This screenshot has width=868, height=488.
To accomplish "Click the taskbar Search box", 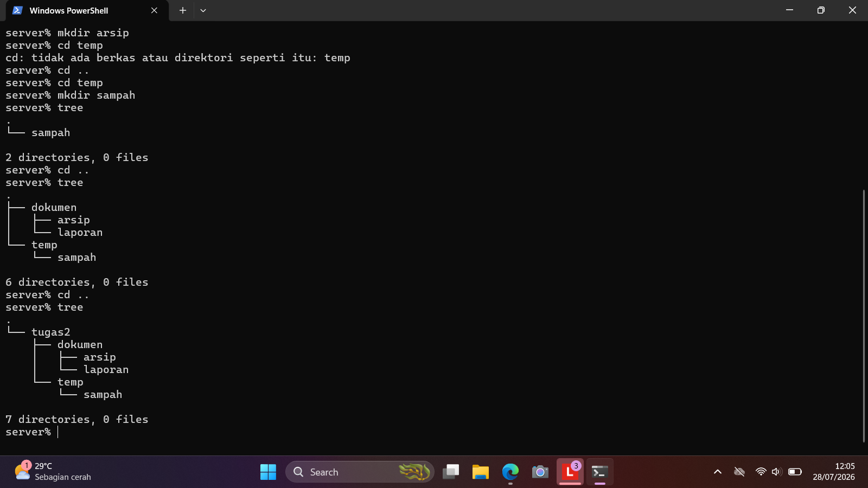I will (x=360, y=472).
